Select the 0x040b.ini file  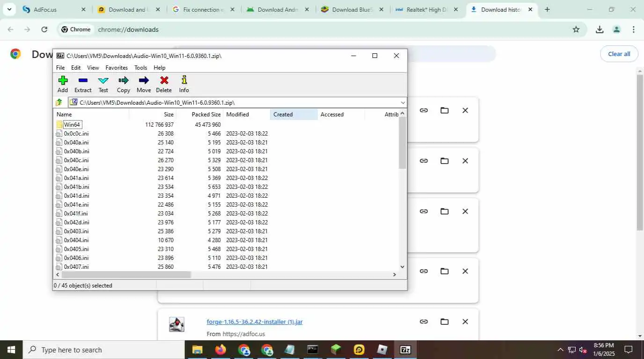pyautogui.click(x=76, y=151)
